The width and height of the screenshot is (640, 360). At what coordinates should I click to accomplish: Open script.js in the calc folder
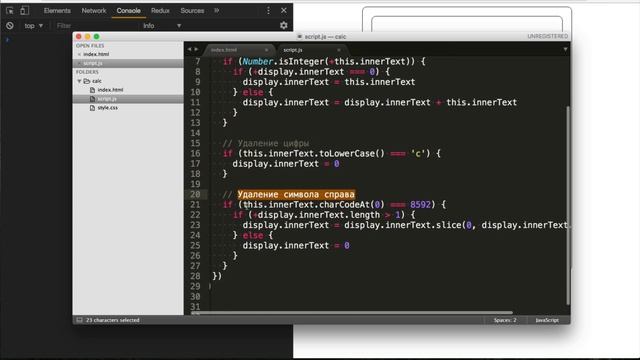point(107,99)
